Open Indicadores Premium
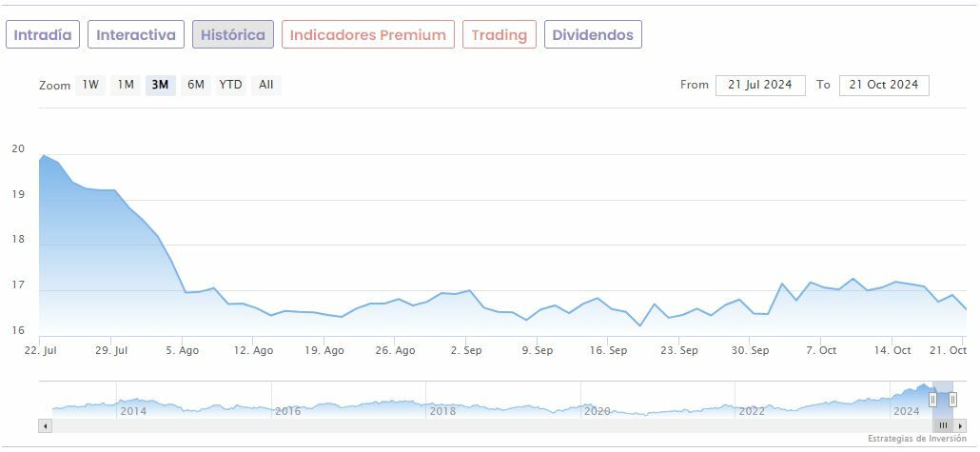This screenshot has height=452, width=980. (x=368, y=35)
